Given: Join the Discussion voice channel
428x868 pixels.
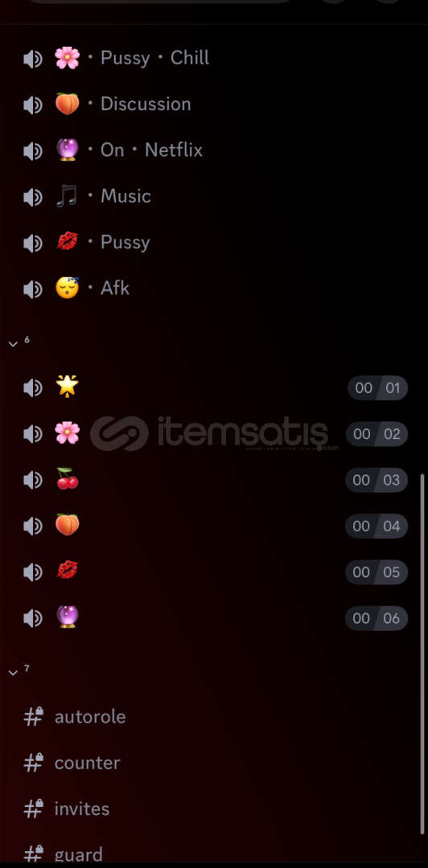Looking at the screenshot, I should coord(214,104).
